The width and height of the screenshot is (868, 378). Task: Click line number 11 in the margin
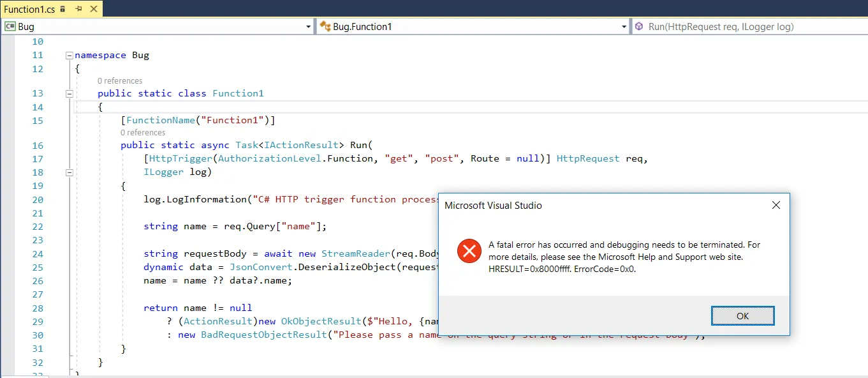[x=37, y=56]
